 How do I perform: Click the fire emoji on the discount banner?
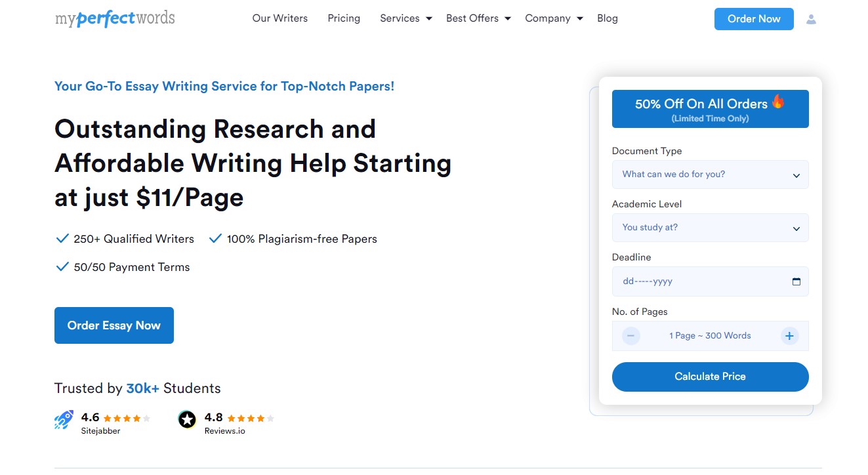pos(778,102)
